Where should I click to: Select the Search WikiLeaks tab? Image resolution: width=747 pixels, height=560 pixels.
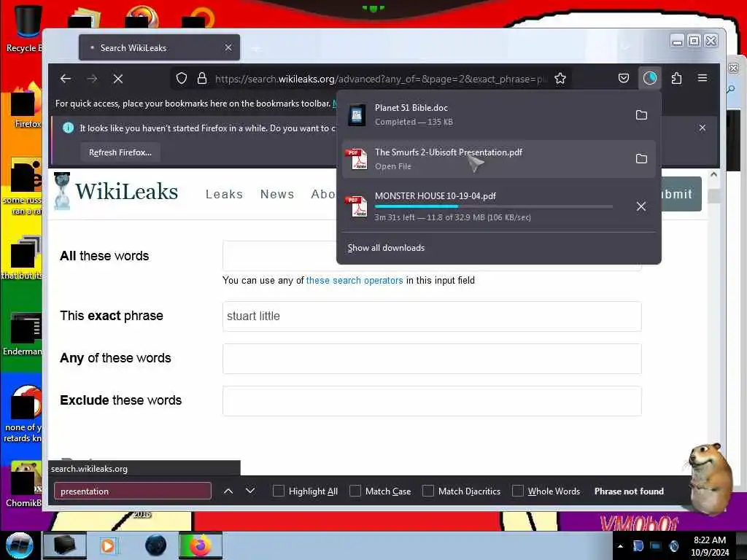pyautogui.click(x=159, y=47)
